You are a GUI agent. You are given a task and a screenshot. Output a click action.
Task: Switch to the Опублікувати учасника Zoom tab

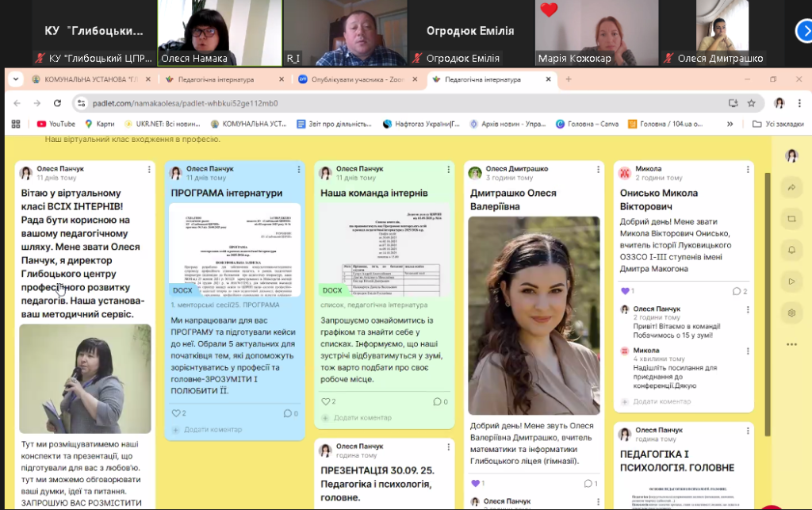[357, 79]
